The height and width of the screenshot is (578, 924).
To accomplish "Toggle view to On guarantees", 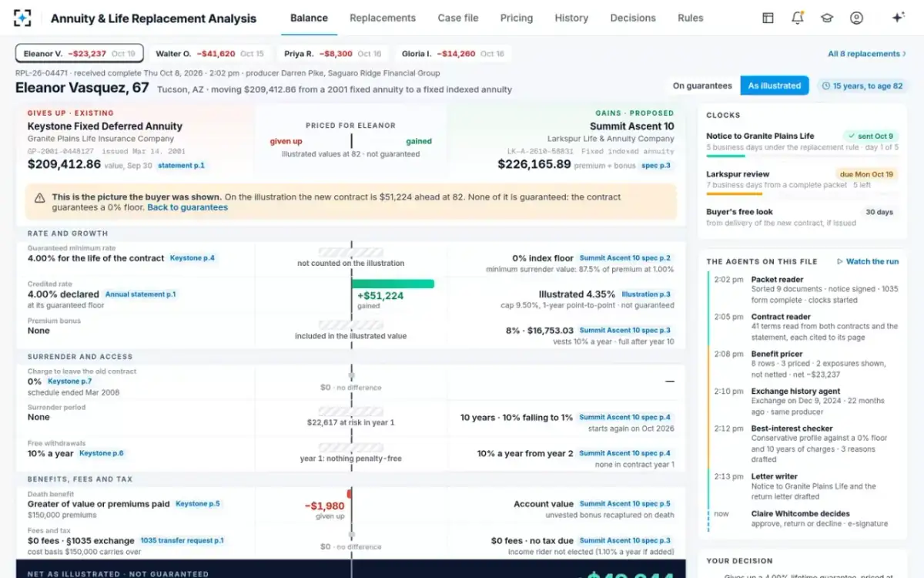I will [x=702, y=86].
